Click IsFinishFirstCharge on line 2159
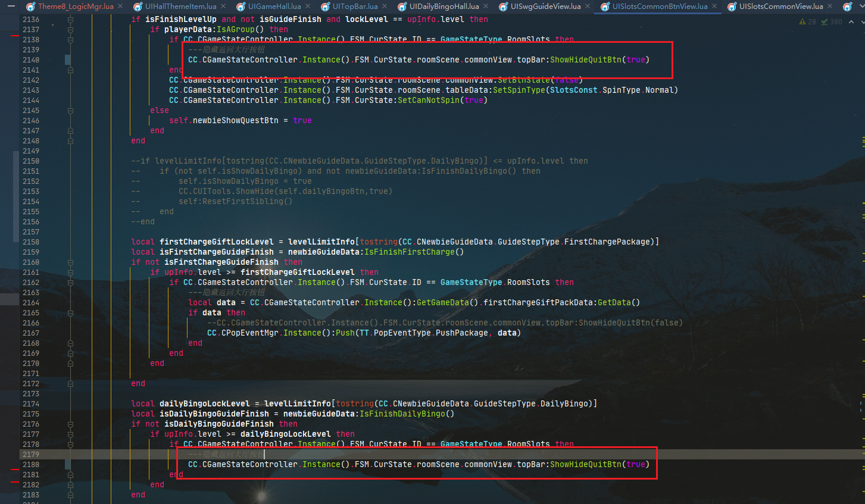The image size is (865, 504). 410,252
